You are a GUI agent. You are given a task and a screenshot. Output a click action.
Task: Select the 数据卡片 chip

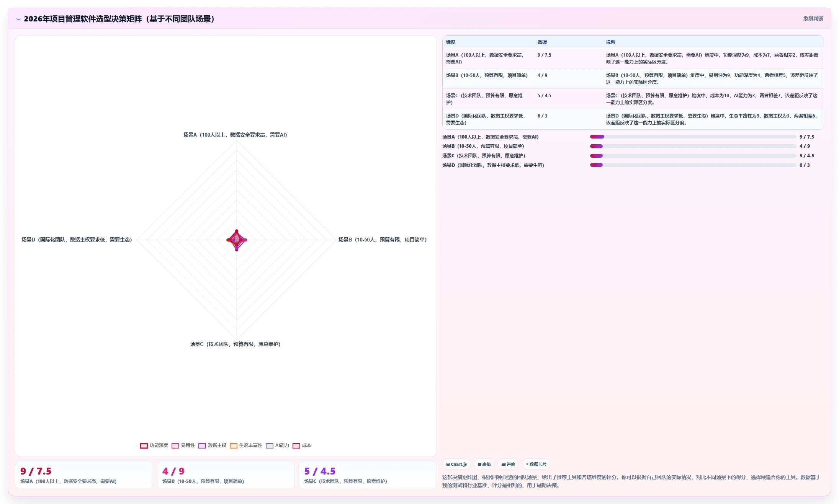[536, 464]
